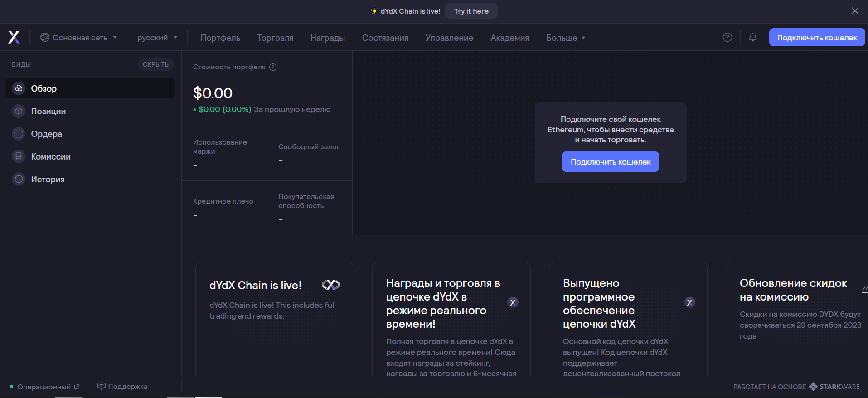The image size is (868, 398).
Task: Open Комиссии calculator icon in sidebar
Action: coord(19,156)
